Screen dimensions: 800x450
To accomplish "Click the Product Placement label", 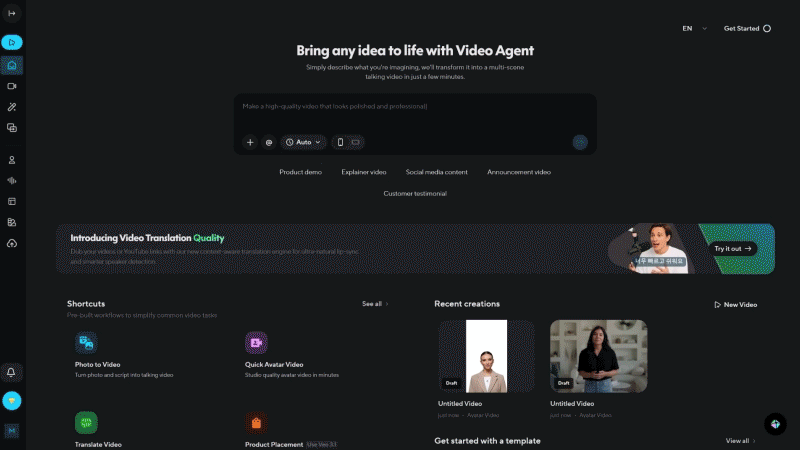I will pos(274,445).
